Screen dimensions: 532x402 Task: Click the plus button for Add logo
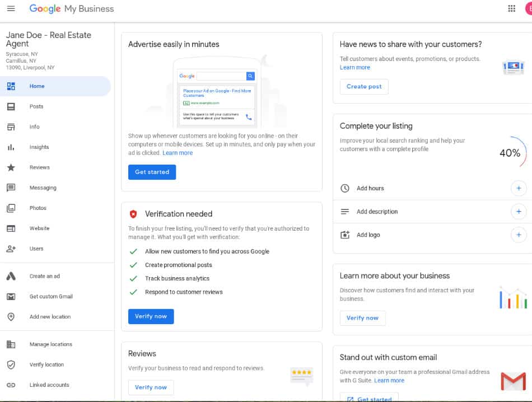[519, 235]
